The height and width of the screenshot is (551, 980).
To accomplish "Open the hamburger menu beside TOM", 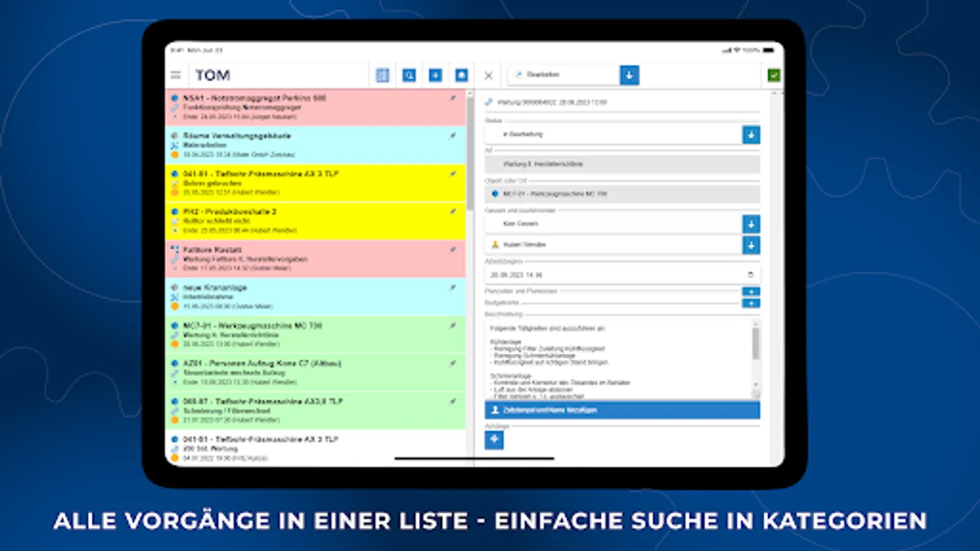I will tap(176, 75).
